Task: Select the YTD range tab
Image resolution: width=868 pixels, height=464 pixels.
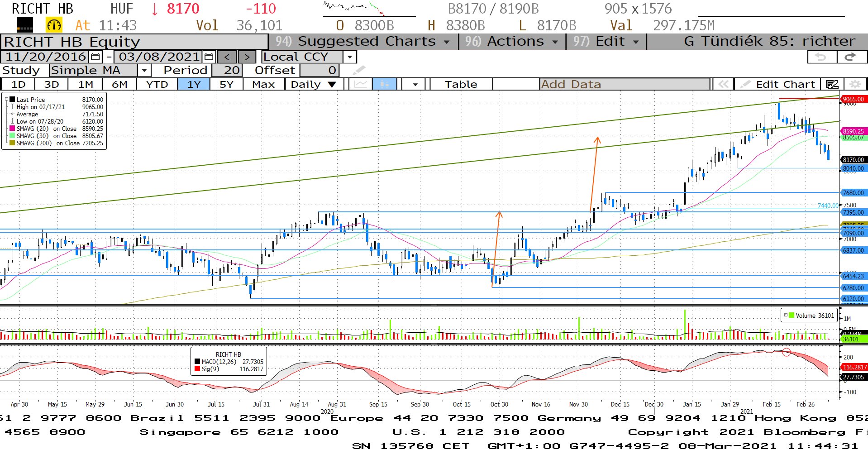Action: 157,84
